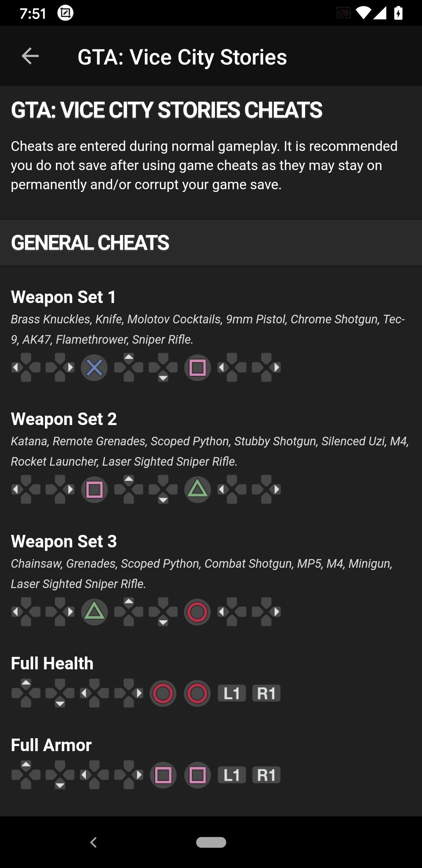Tap the back arrow in the header

pos(30,56)
